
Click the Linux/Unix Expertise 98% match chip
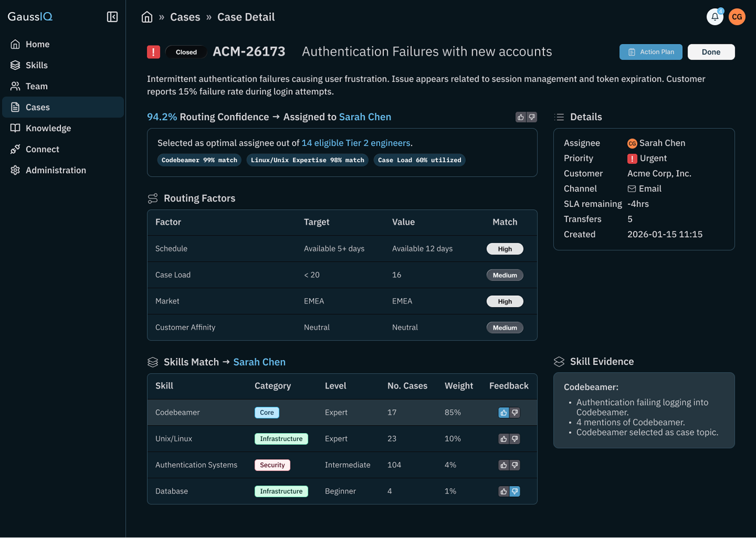coord(308,160)
